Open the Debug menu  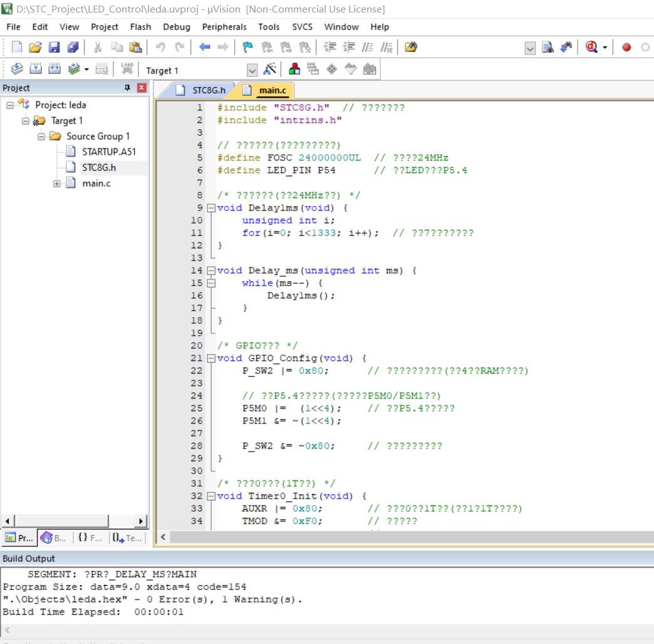(177, 27)
